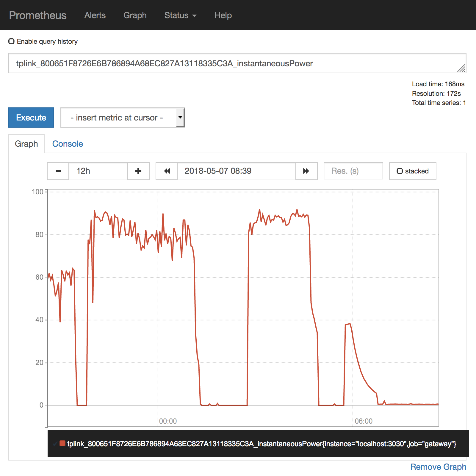This screenshot has width=476, height=476.
Task: Toggle the stacked graph checkbox
Action: [x=400, y=171]
